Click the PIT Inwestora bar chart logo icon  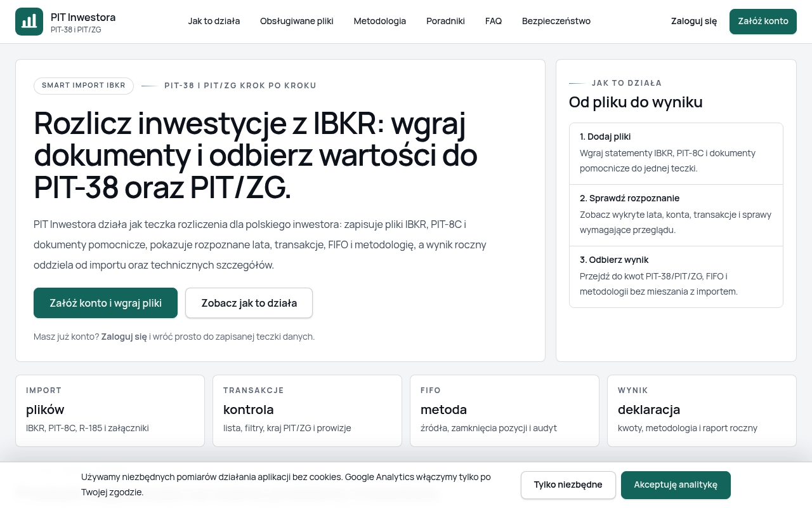29,22
